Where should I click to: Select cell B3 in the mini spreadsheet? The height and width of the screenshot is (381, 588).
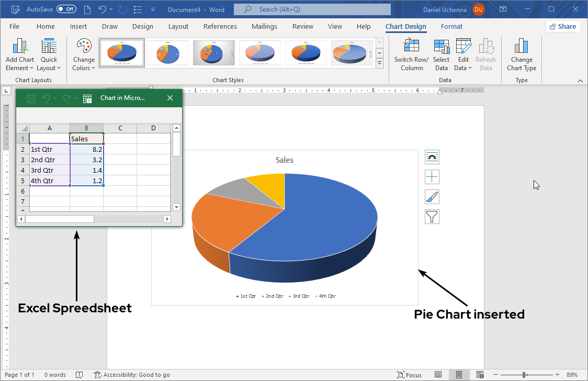tap(86, 160)
